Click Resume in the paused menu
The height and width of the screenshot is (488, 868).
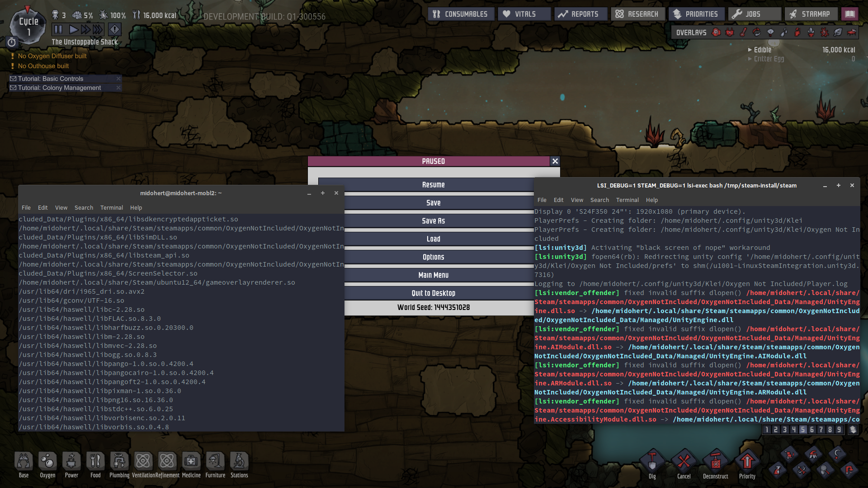pos(433,185)
